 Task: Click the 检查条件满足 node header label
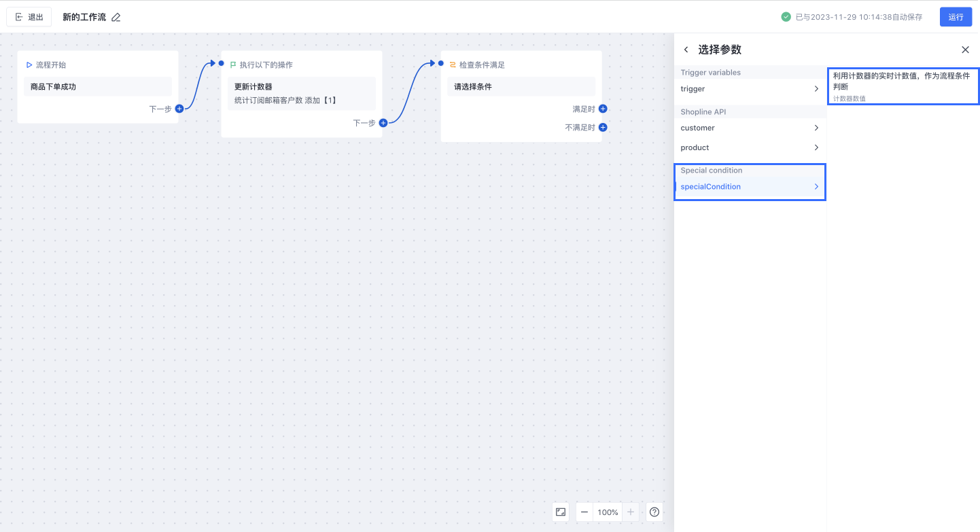[483, 65]
